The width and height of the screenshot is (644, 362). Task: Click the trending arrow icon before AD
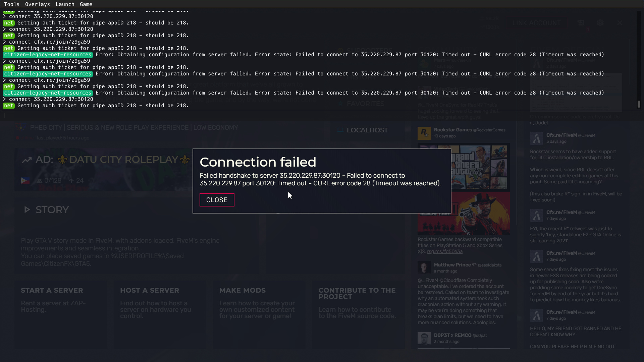[27, 160]
